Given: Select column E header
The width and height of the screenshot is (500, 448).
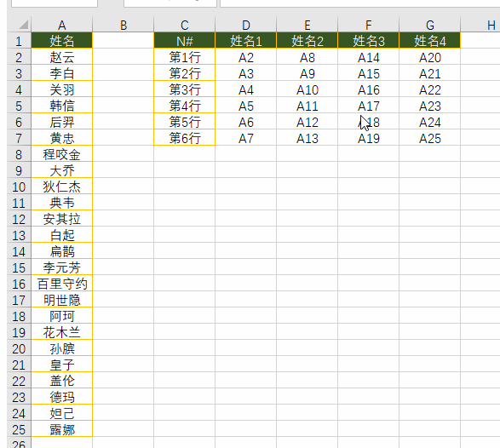Looking at the screenshot, I should coord(307,25).
